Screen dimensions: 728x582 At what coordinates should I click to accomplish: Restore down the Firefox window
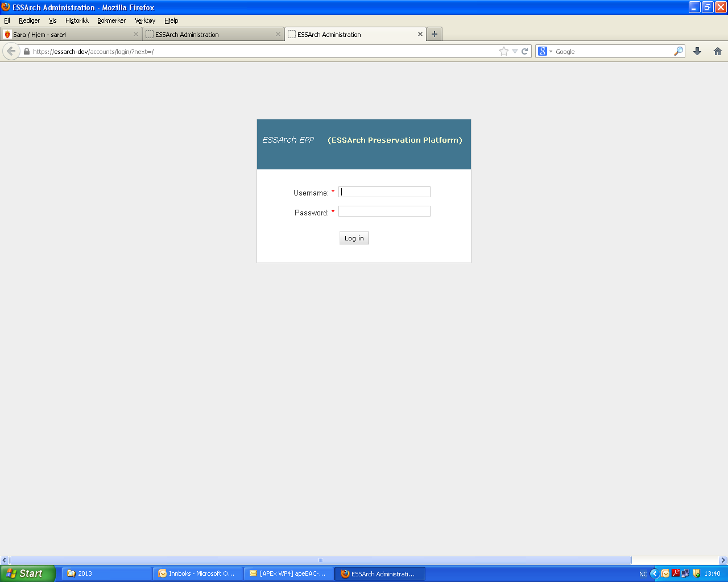708,7
